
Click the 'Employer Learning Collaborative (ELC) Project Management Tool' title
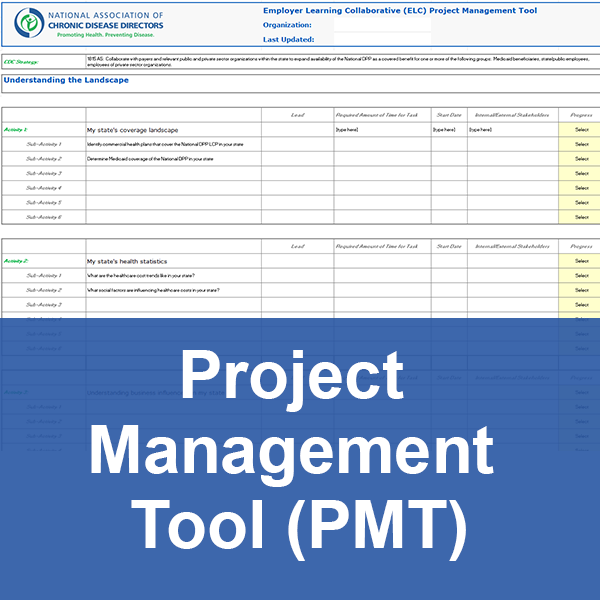400,11
